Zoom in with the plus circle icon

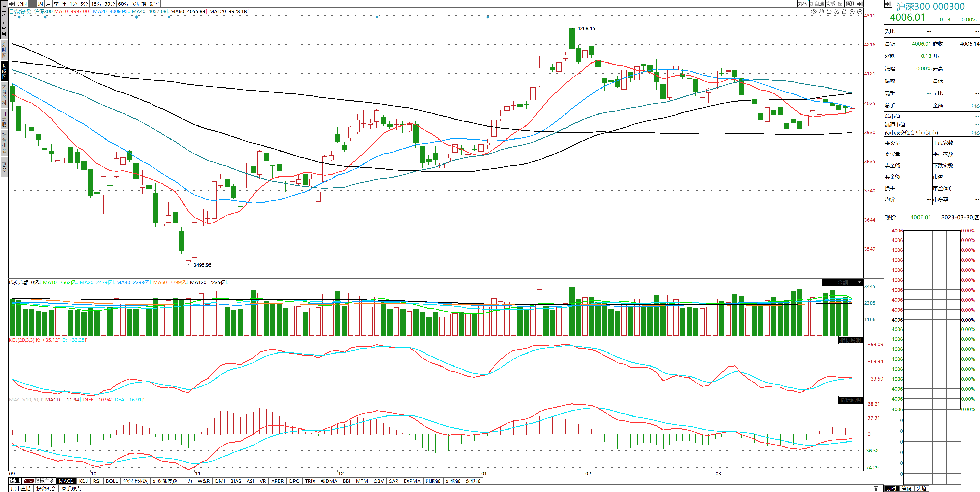[x=852, y=12]
